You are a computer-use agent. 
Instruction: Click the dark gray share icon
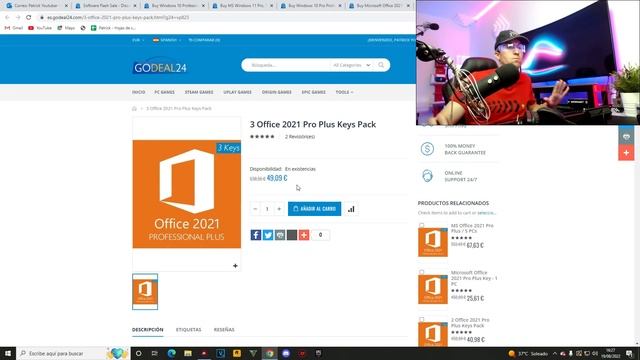tap(292, 235)
